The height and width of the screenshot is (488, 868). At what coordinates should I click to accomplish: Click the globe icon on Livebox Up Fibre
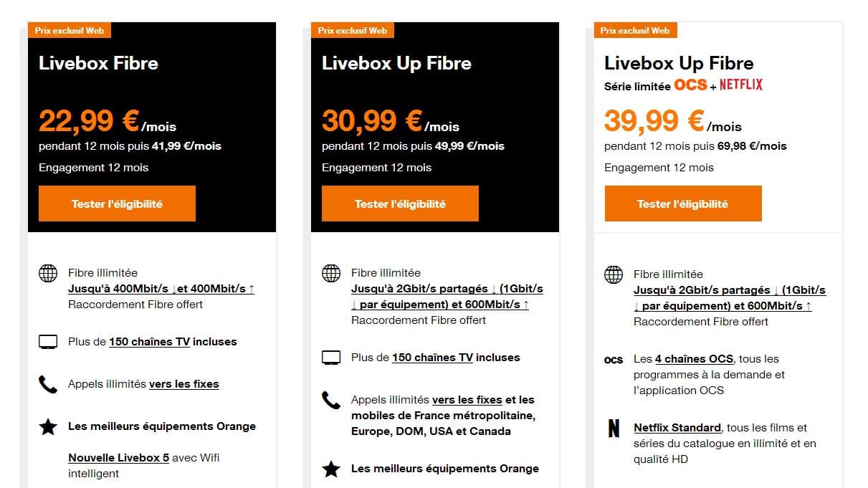330,273
